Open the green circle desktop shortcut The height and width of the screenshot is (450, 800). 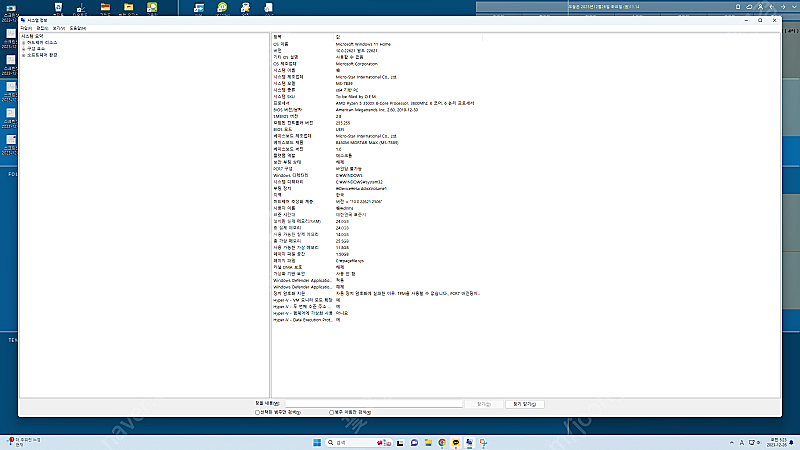click(x=222, y=8)
